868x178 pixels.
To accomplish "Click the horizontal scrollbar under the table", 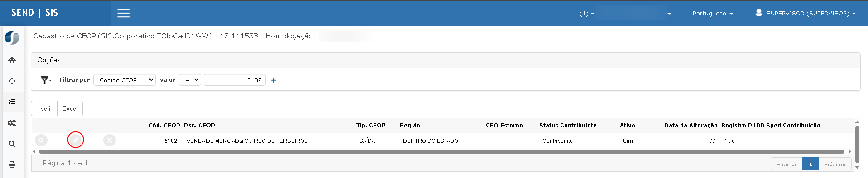I will [x=441, y=152].
